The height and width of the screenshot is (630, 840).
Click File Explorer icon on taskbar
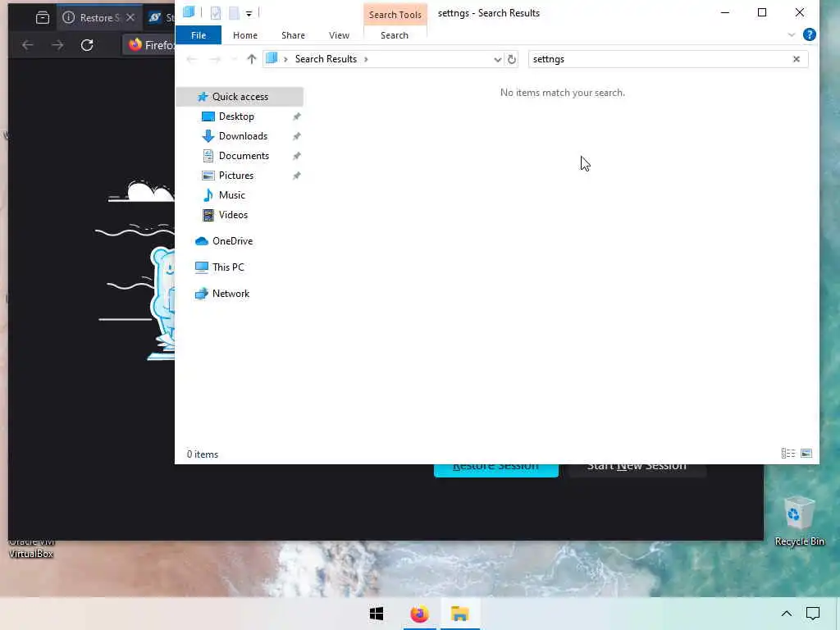point(459,614)
